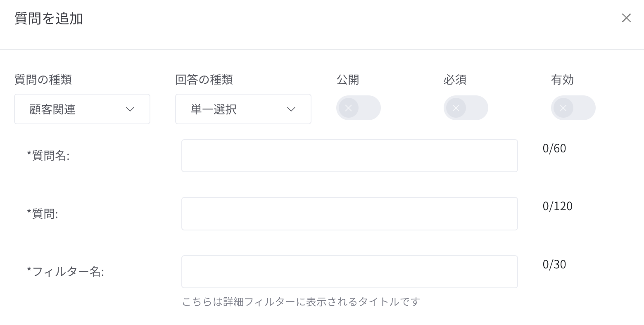Click the chevron arrow beside 単一選択

click(291, 109)
